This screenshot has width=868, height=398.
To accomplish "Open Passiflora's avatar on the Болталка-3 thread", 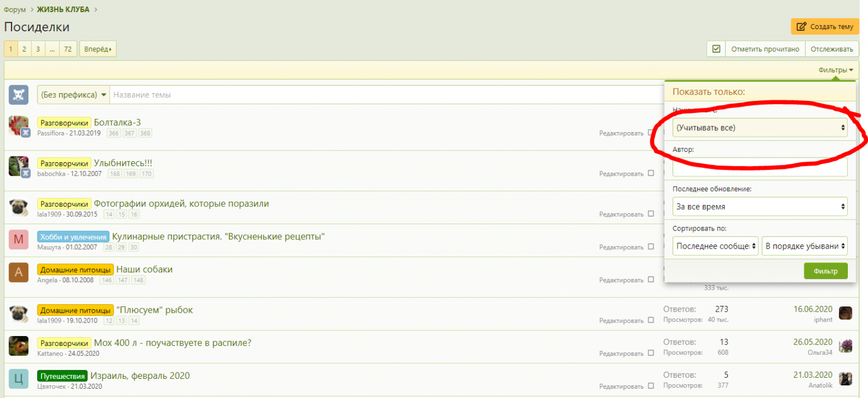I will coord(19,125).
